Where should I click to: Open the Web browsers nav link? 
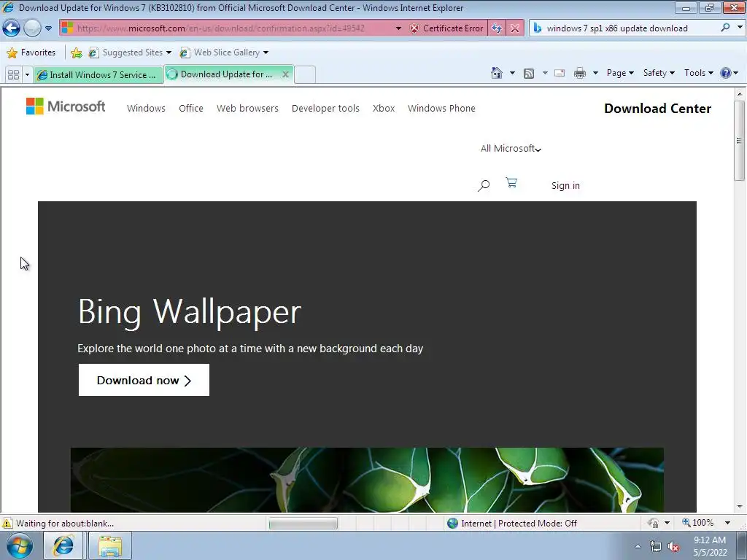(x=247, y=108)
